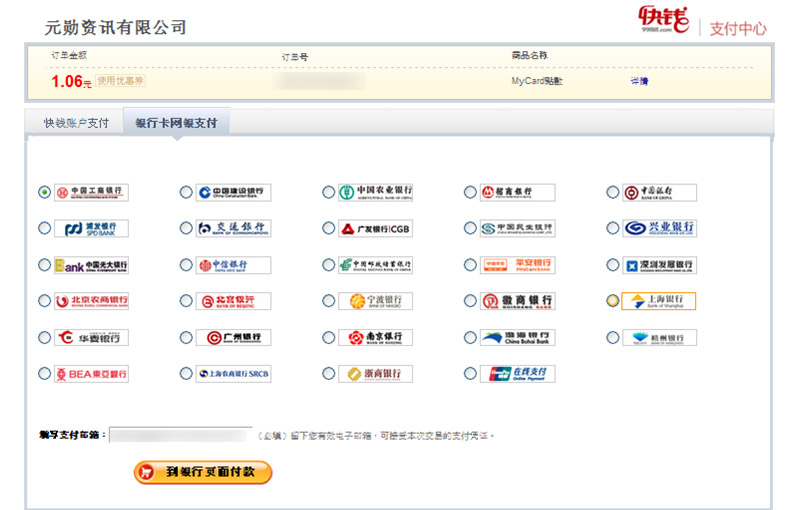791x510 pixels.
Task: Click the 中国光大银行 bank logo
Action: point(91,265)
